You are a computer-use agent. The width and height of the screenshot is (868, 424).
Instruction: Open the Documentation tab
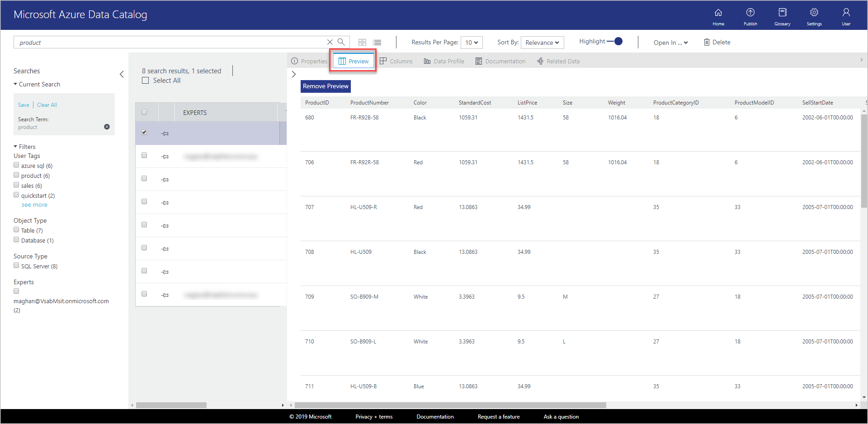click(x=500, y=61)
